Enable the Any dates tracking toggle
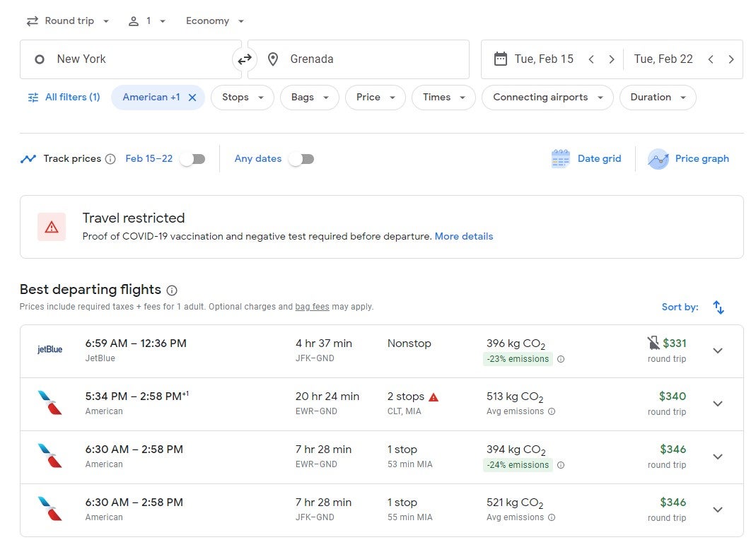This screenshot has width=756, height=552. [x=302, y=159]
